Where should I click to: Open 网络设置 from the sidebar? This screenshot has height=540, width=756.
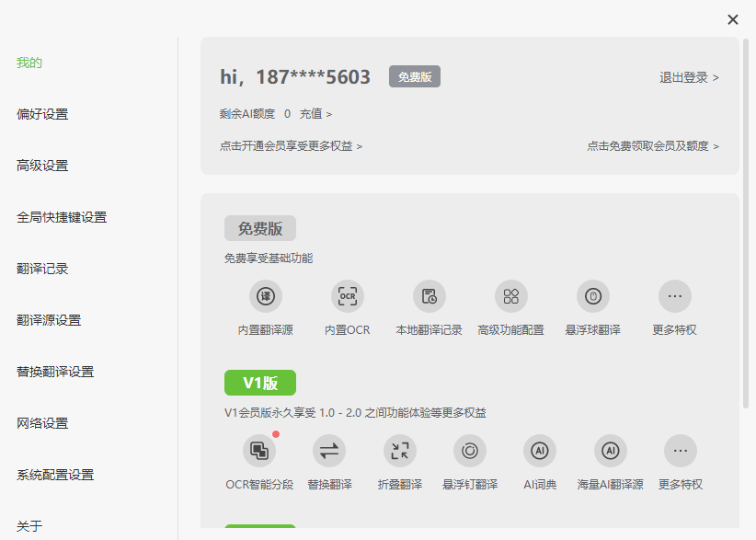[x=40, y=423]
